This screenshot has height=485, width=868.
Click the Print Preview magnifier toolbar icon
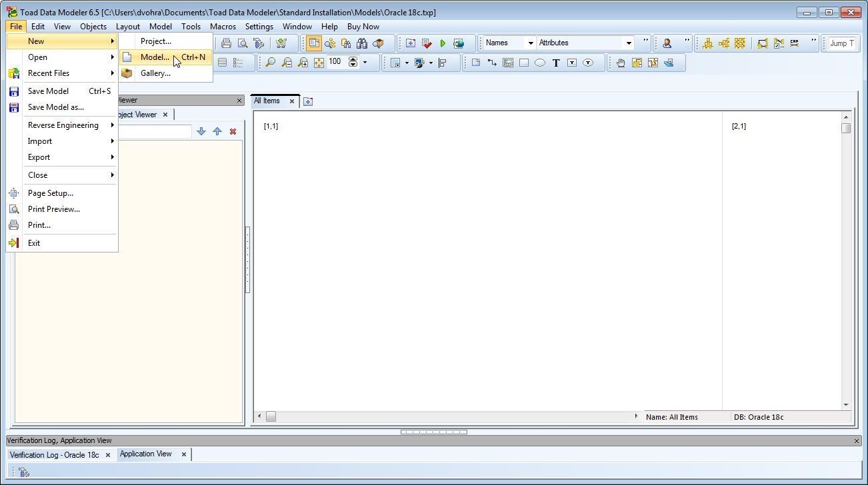(243, 43)
